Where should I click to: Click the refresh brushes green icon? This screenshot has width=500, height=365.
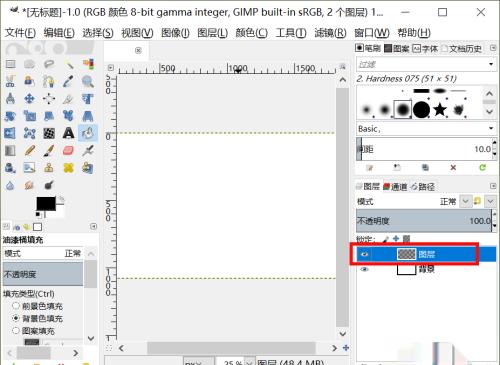(482, 167)
